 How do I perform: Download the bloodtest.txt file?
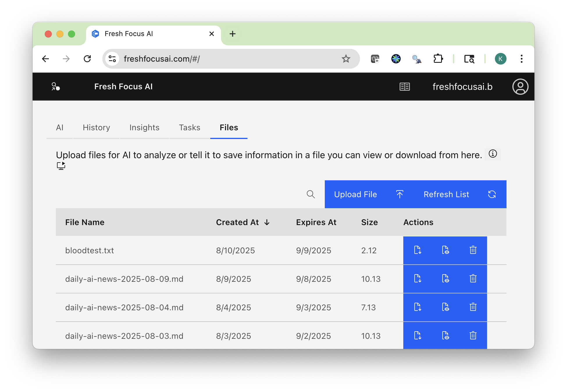pos(418,250)
